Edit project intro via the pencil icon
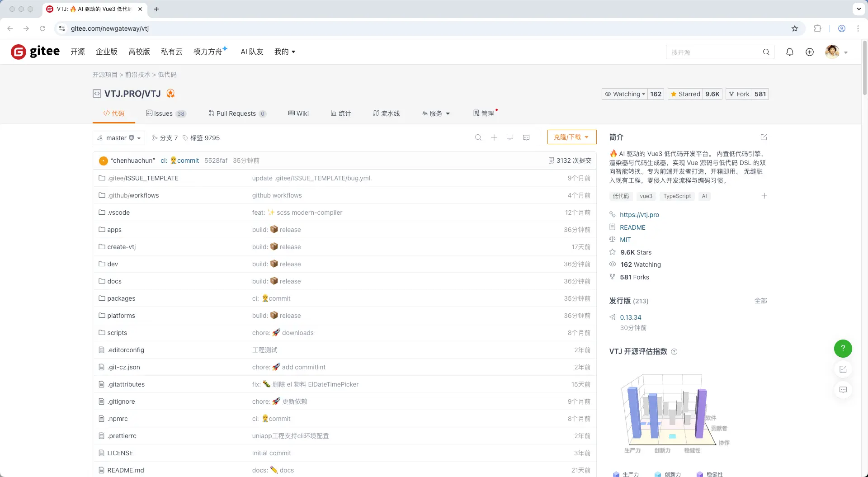The width and height of the screenshot is (868, 477). [764, 137]
